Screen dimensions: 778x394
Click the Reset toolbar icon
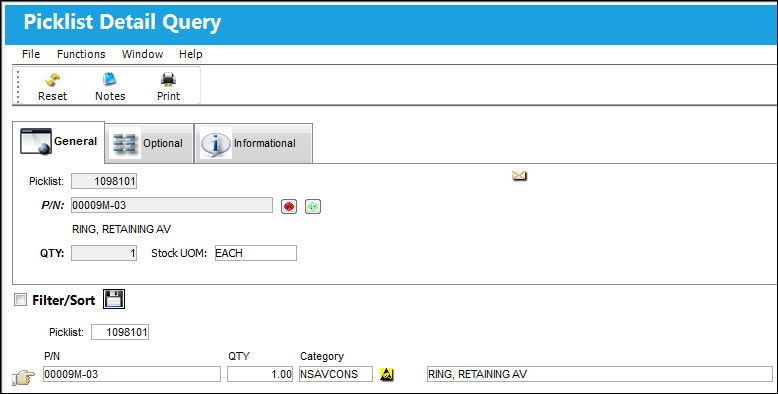(52, 79)
